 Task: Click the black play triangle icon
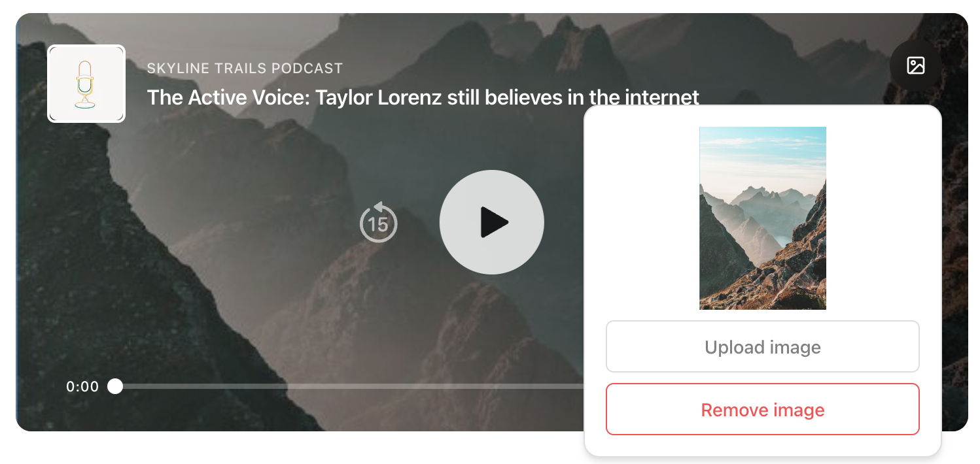(x=494, y=222)
